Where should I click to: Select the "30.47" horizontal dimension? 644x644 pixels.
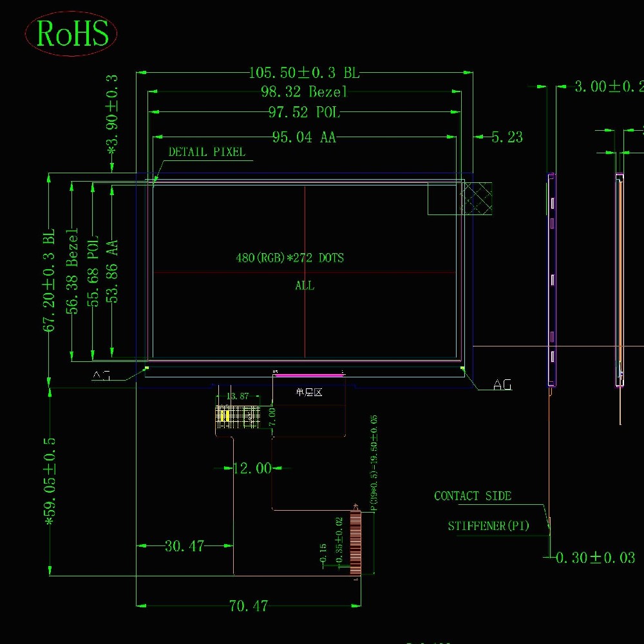coord(184,546)
